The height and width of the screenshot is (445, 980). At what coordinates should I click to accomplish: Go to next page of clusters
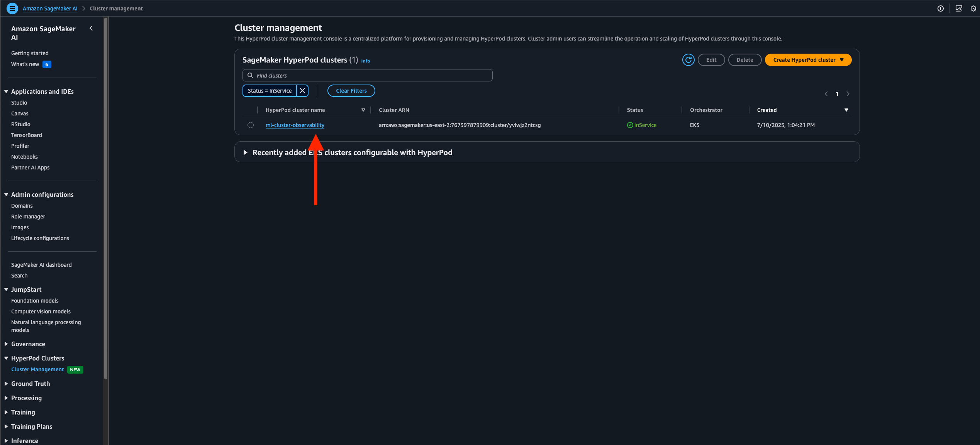pyautogui.click(x=848, y=94)
